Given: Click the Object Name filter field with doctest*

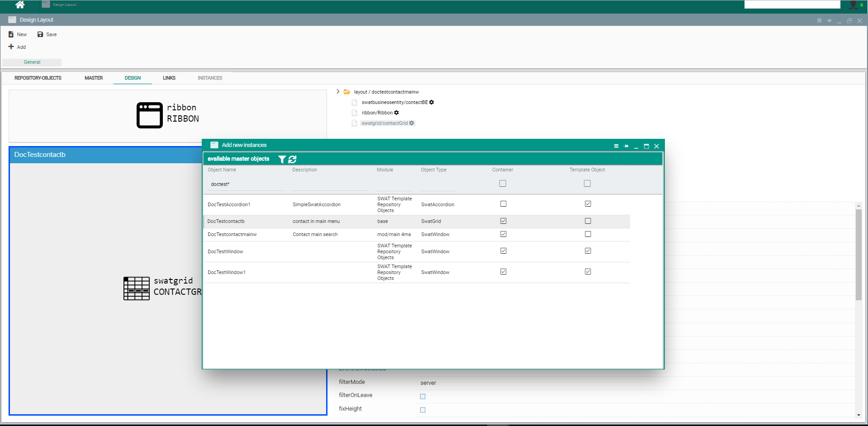Looking at the screenshot, I should [x=246, y=184].
